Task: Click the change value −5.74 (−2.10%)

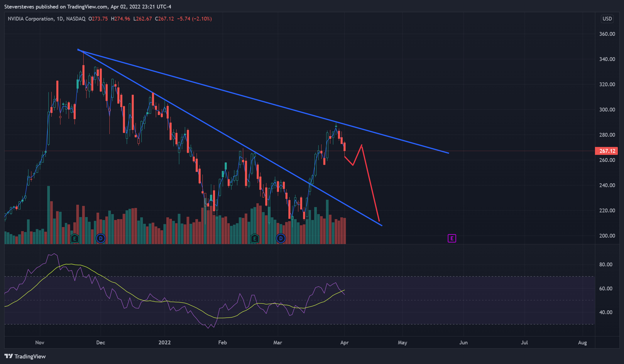Action: [194, 19]
